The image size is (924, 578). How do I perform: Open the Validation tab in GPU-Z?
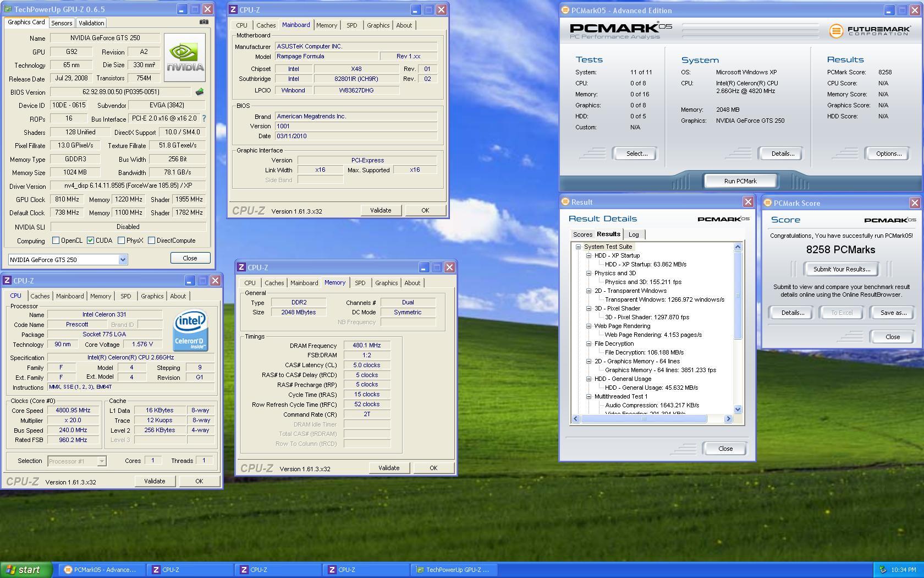[91, 23]
